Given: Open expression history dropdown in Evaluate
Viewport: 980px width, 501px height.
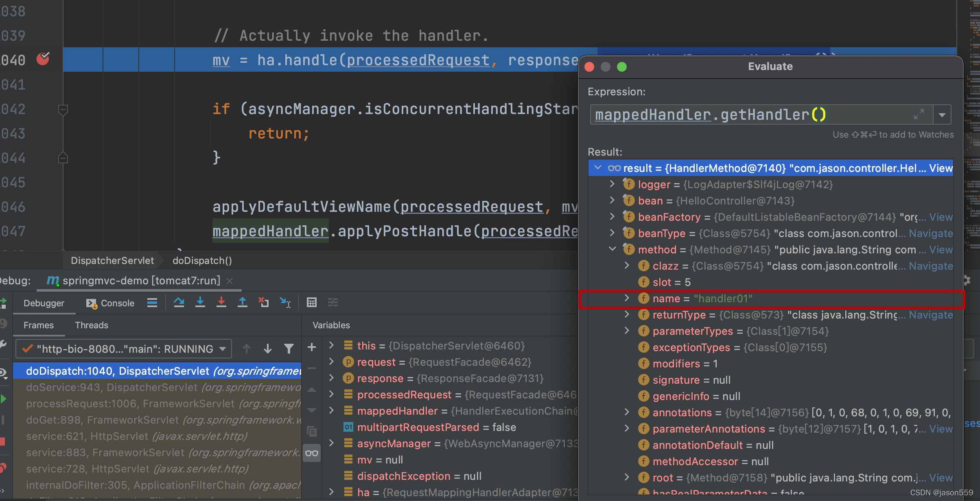Looking at the screenshot, I should click(942, 115).
